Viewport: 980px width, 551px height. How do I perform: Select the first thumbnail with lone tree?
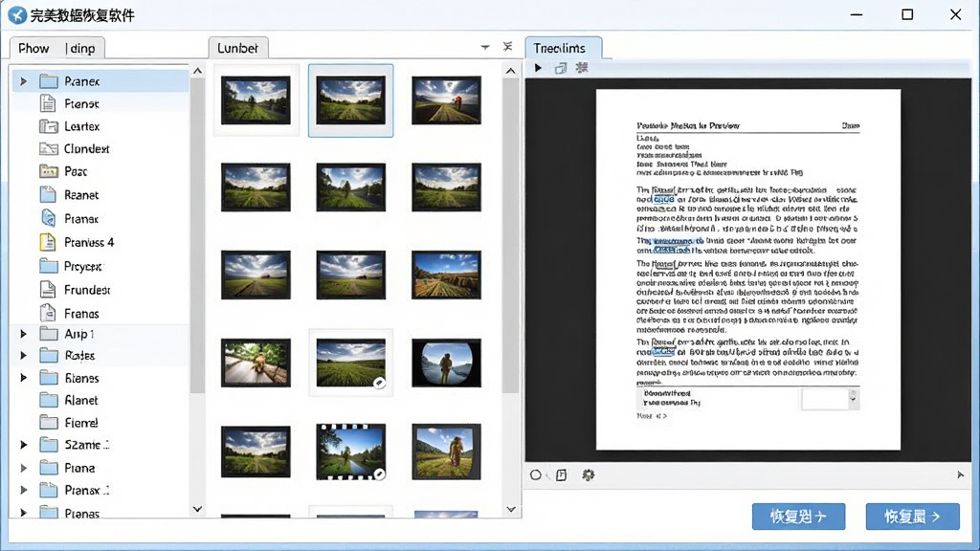(x=256, y=99)
